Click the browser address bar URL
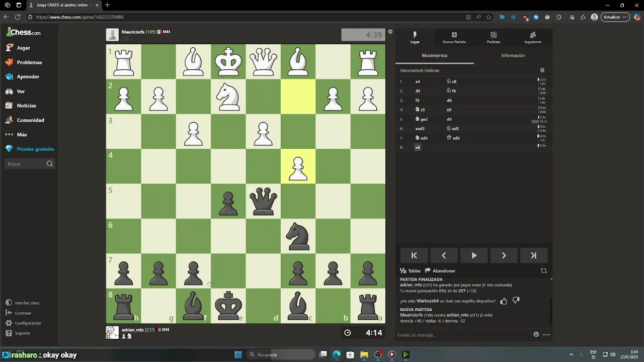Image resolution: width=644 pixels, height=362 pixels. click(x=79, y=17)
